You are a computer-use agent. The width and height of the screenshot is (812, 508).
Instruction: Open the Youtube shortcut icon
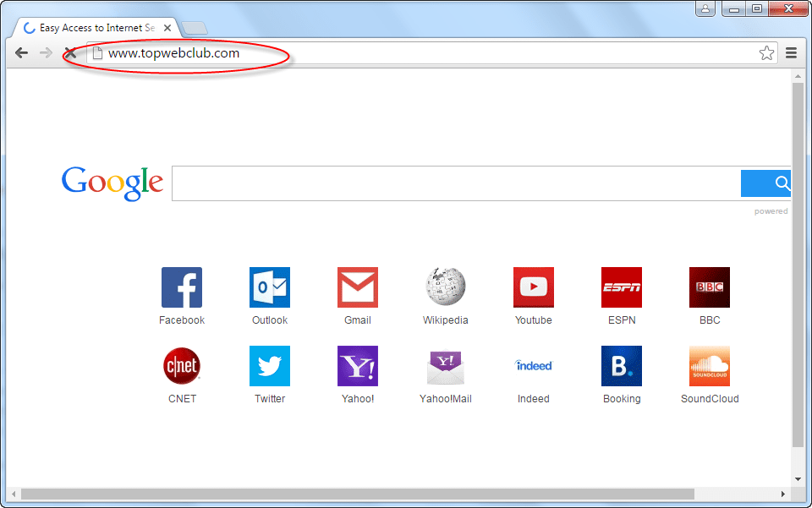tap(534, 287)
